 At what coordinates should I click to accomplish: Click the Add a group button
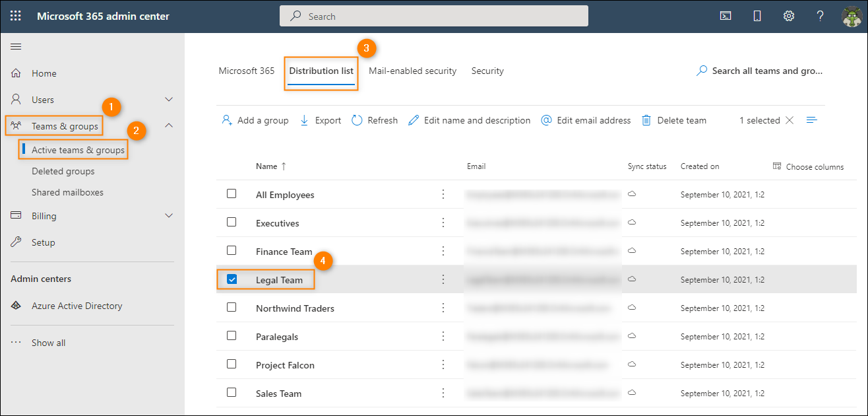[x=255, y=120]
